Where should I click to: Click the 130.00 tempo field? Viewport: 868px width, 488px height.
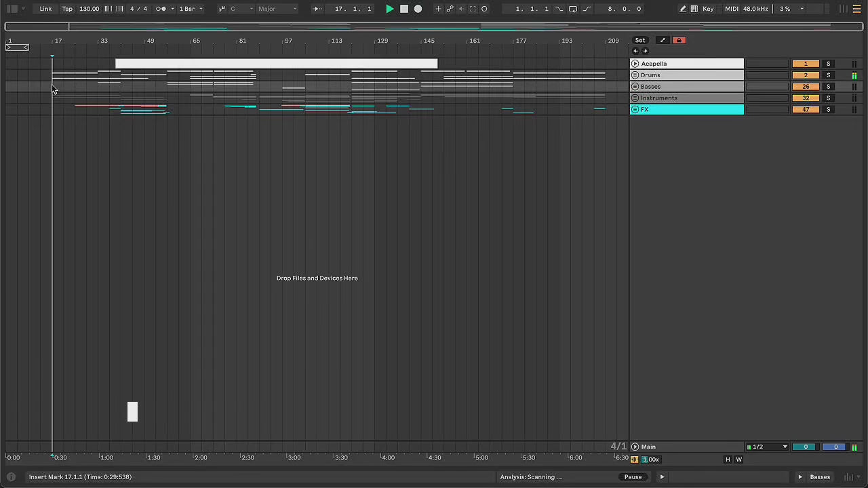point(89,9)
